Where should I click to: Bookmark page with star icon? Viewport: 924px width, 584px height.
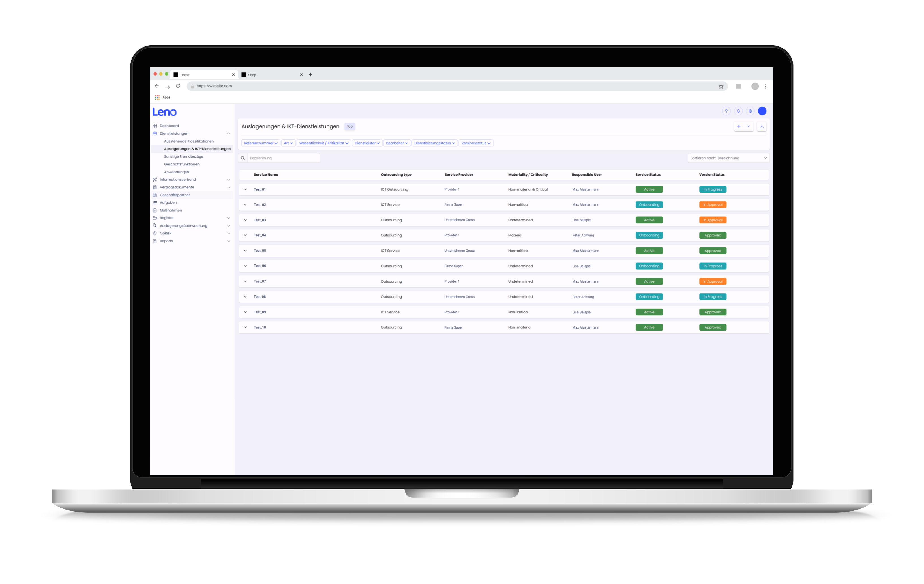tap(721, 86)
